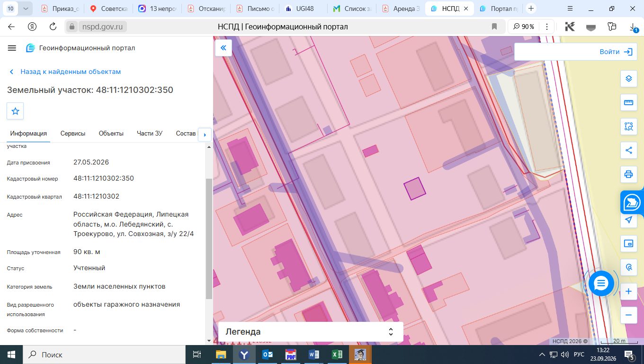The height and width of the screenshot is (364, 644).
Task: Switch to the Информация tab
Action: (28, 134)
